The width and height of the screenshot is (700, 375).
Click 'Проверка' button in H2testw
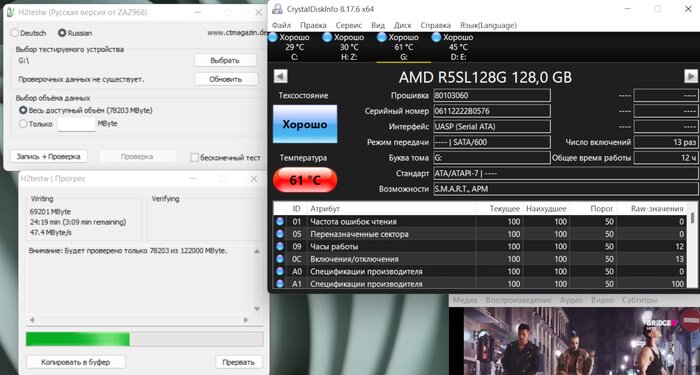click(137, 157)
